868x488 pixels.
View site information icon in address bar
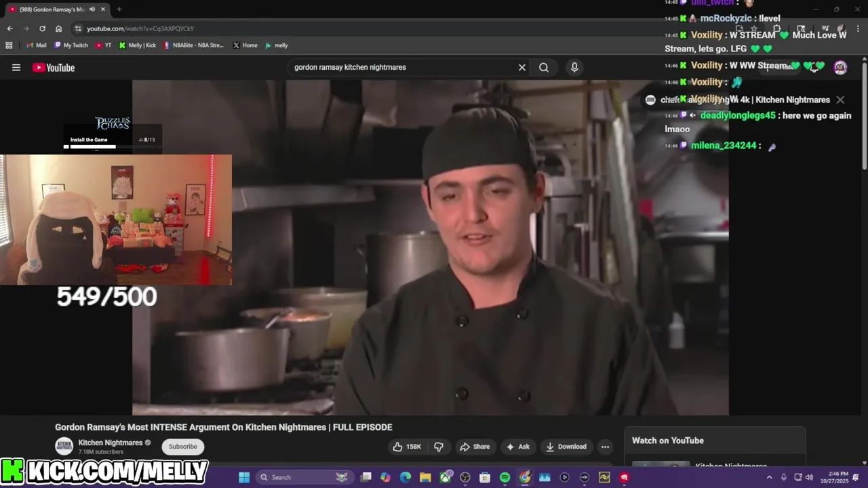[x=78, y=28]
